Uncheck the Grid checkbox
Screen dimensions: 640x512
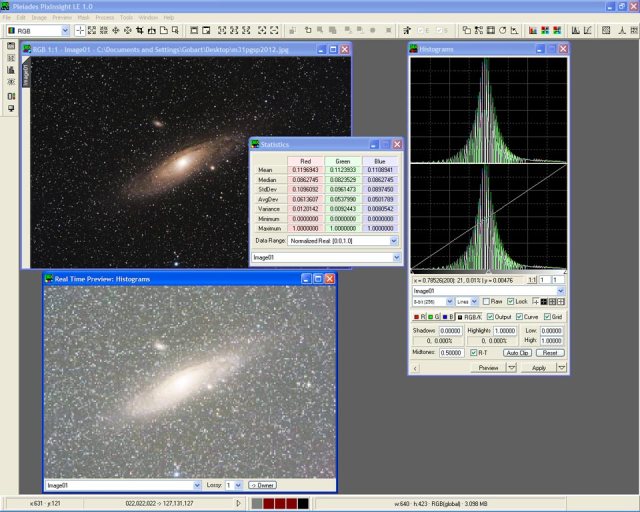546,317
